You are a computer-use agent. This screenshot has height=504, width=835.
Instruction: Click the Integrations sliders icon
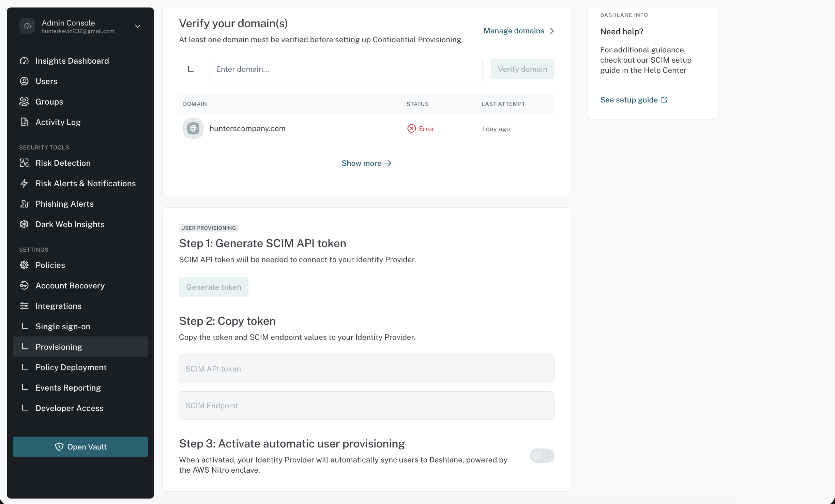click(24, 306)
